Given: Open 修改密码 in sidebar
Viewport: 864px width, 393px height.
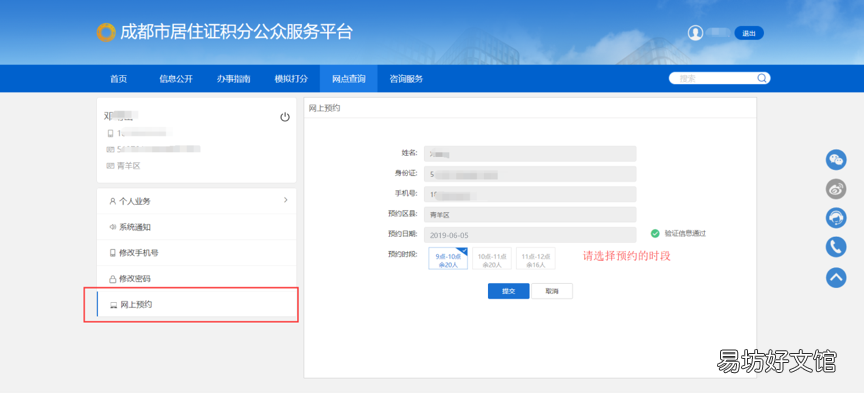Looking at the screenshot, I should click(x=197, y=279).
